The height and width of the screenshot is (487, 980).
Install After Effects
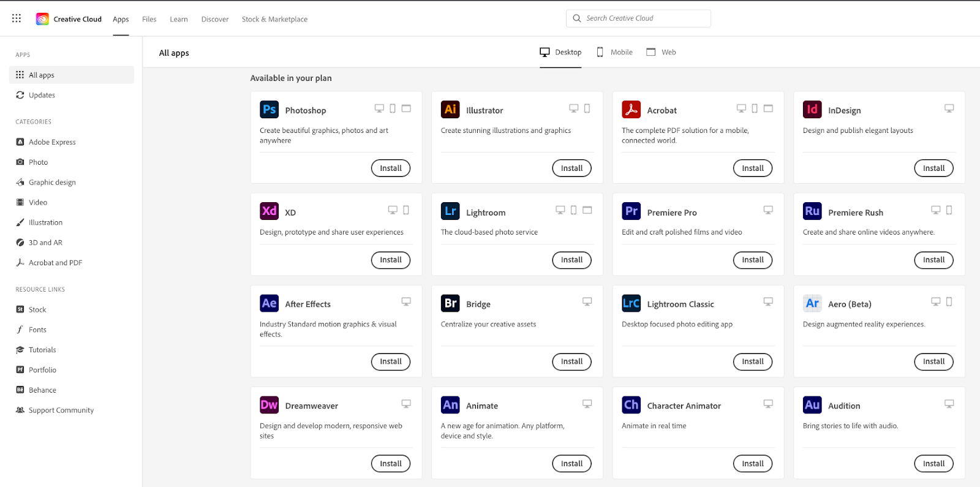tap(391, 362)
